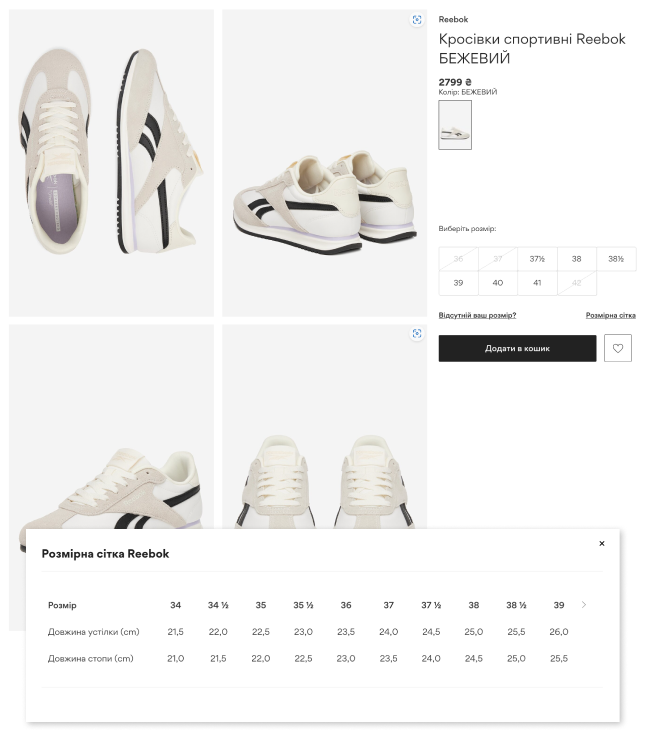Open Розмірна сітка link
This screenshot has width=646, height=749.
coord(611,315)
